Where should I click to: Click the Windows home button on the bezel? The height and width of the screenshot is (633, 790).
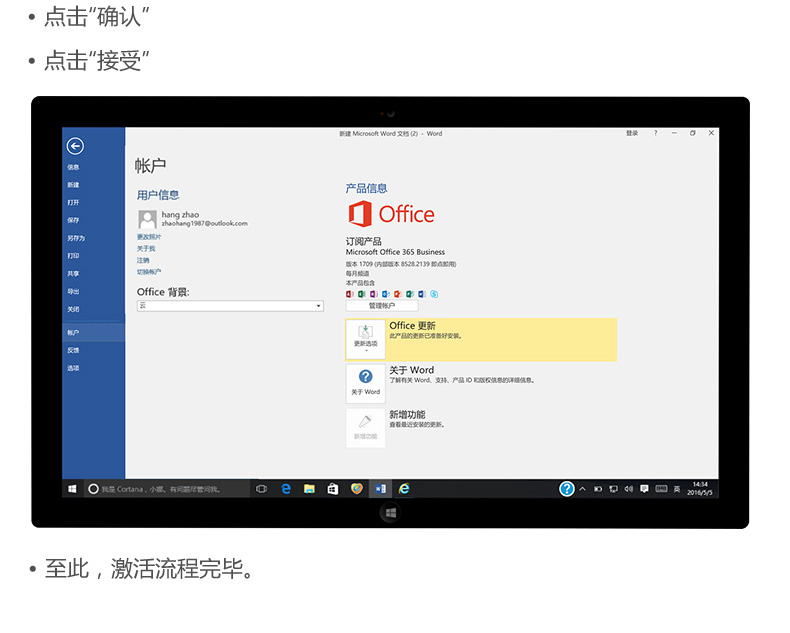coord(390,513)
